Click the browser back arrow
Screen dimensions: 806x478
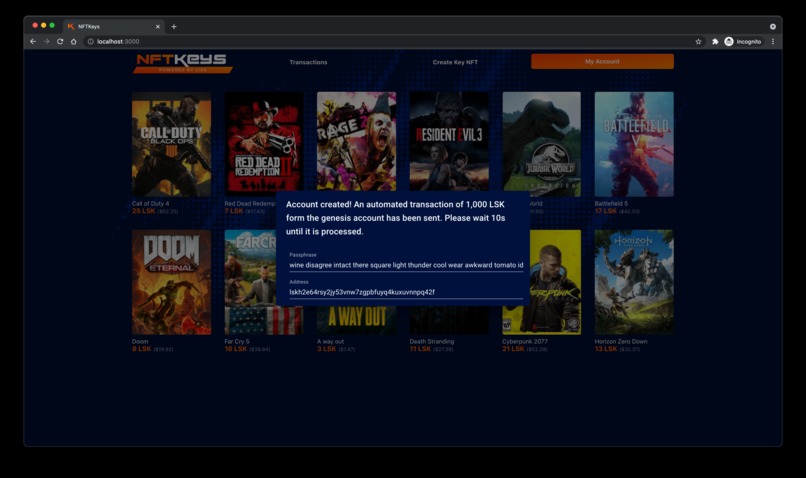pyautogui.click(x=33, y=42)
